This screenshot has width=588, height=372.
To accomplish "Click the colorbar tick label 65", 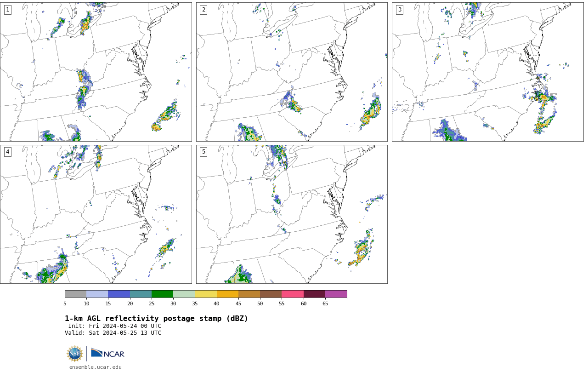I will 325,303.
